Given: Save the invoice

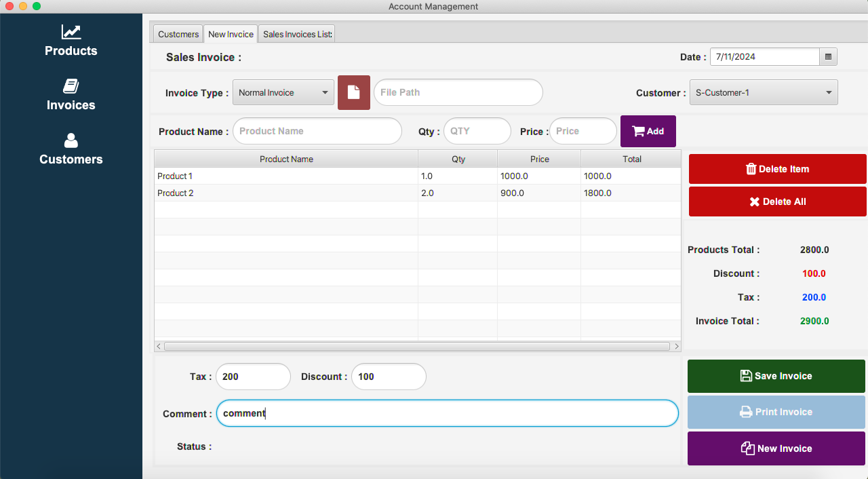Looking at the screenshot, I should [776, 376].
